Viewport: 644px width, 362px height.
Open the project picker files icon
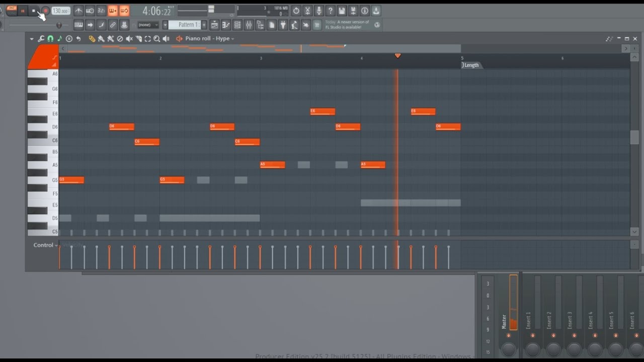pyautogui.click(x=272, y=25)
